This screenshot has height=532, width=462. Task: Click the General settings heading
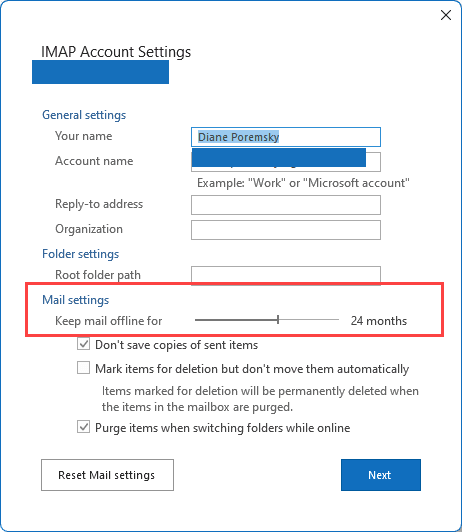coord(84,115)
